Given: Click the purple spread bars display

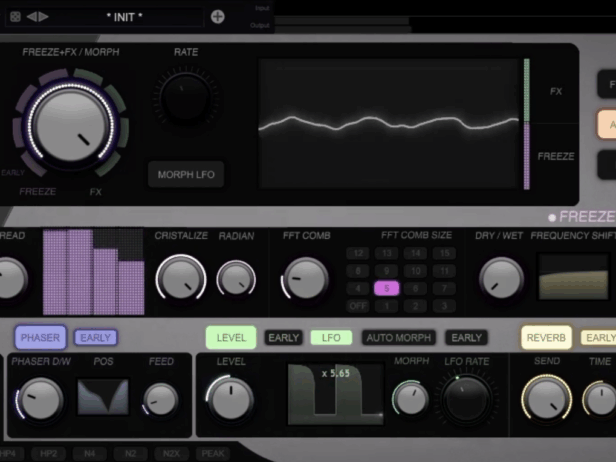Looking at the screenshot, I should [x=94, y=272].
